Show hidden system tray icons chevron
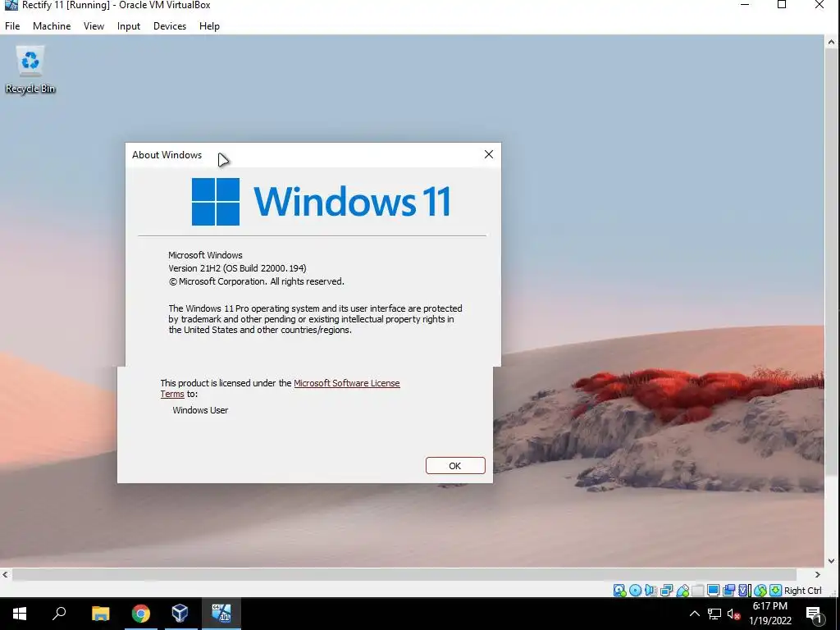 694,614
